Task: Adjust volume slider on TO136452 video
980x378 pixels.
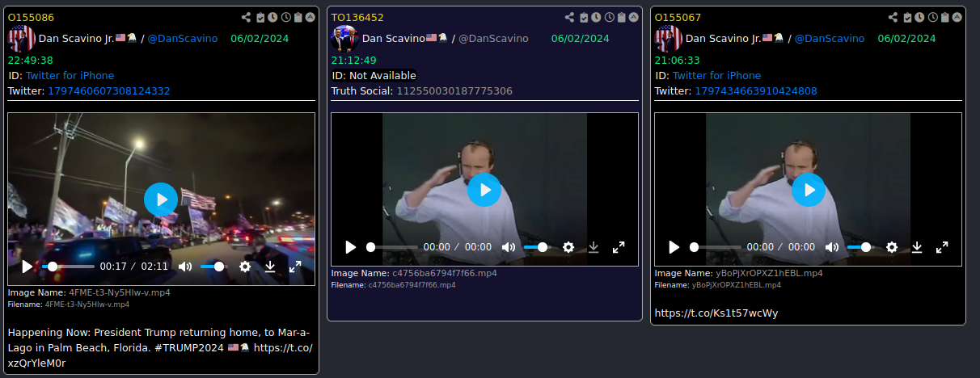Action: point(537,247)
